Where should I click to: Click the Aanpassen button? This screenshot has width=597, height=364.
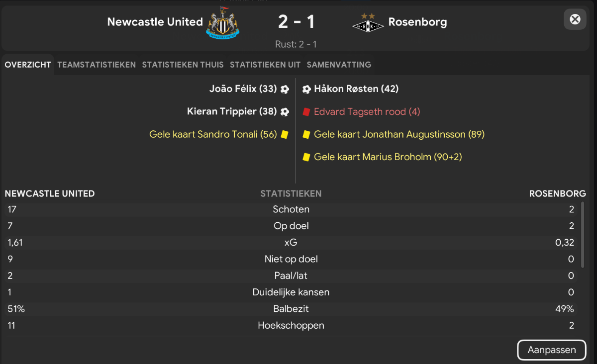pyautogui.click(x=552, y=350)
